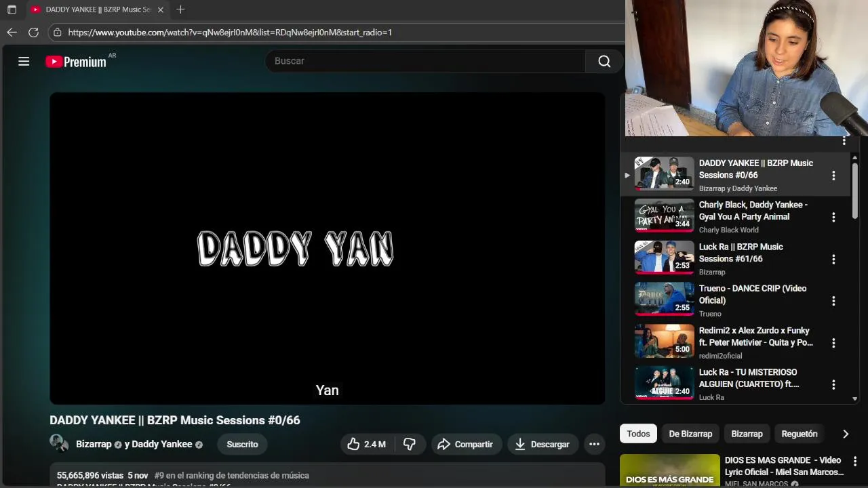This screenshot has width=868, height=488.
Task: Click the playlist scrollbar down arrow
Action: point(854,399)
